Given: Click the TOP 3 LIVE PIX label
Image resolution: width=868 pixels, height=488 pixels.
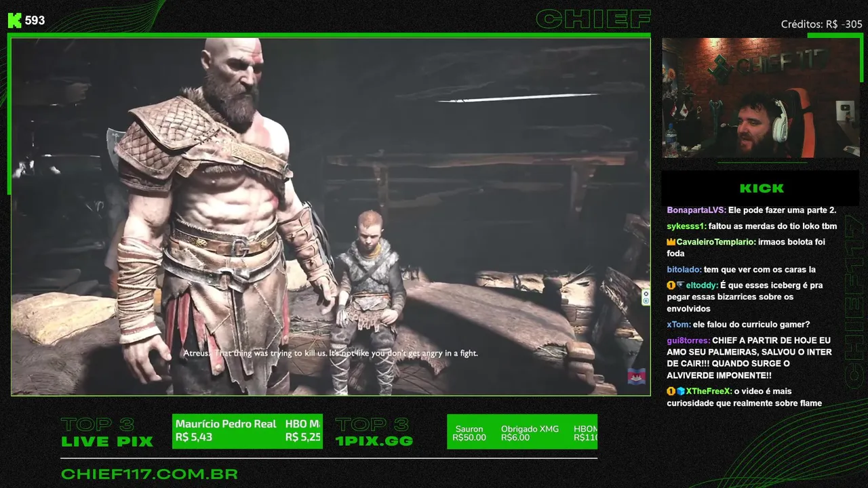Looking at the screenshot, I should coord(107,433).
